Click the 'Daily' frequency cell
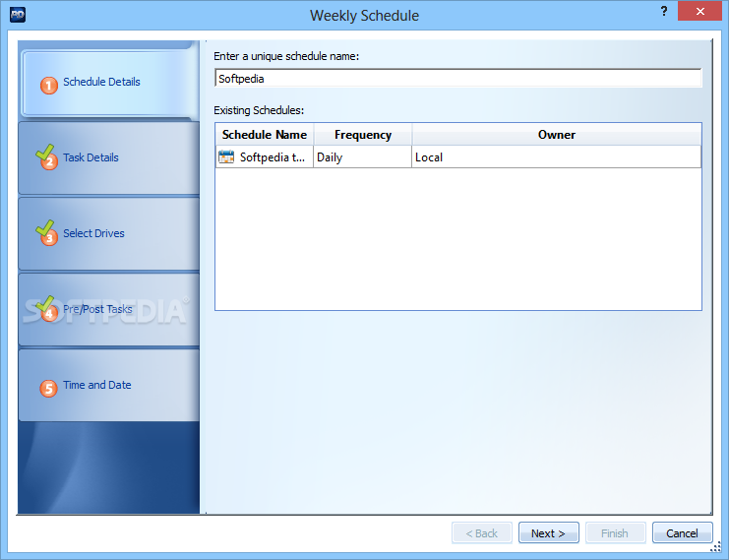The width and height of the screenshot is (729, 560). point(363,156)
